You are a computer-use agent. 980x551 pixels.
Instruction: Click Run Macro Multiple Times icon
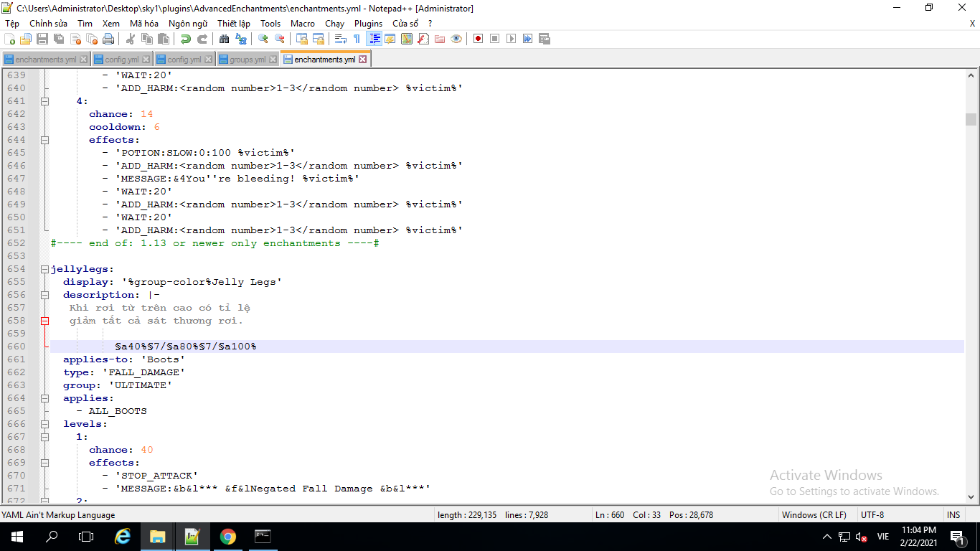[527, 39]
